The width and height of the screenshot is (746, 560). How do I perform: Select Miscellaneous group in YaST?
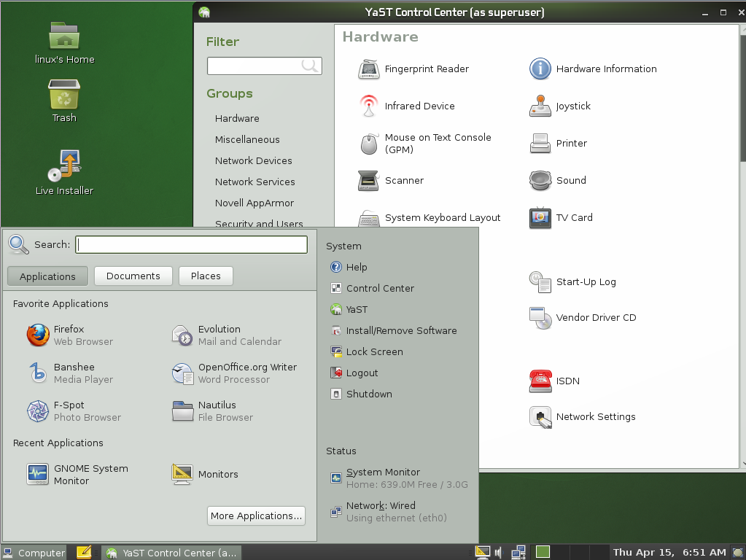click(x=247, y=140)
